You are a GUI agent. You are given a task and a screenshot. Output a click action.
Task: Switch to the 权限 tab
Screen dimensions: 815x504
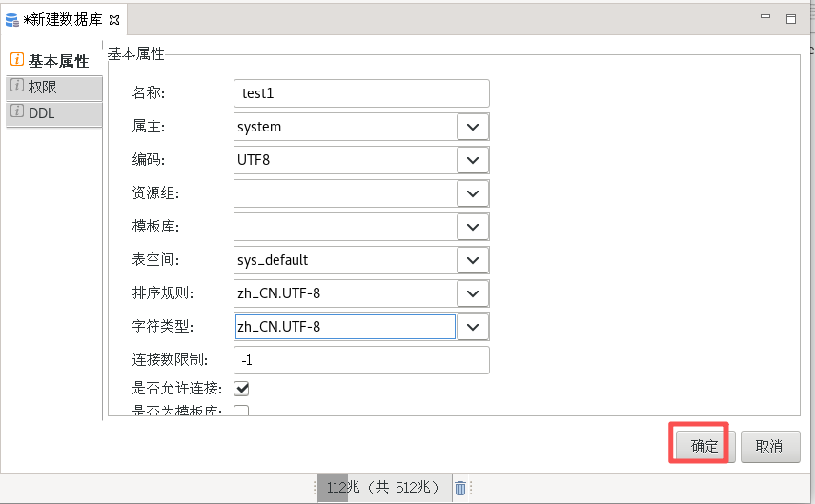click(53, 88)
